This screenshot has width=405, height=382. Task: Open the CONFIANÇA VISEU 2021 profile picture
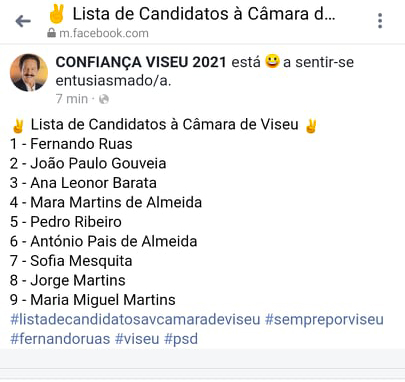point(29,72)
